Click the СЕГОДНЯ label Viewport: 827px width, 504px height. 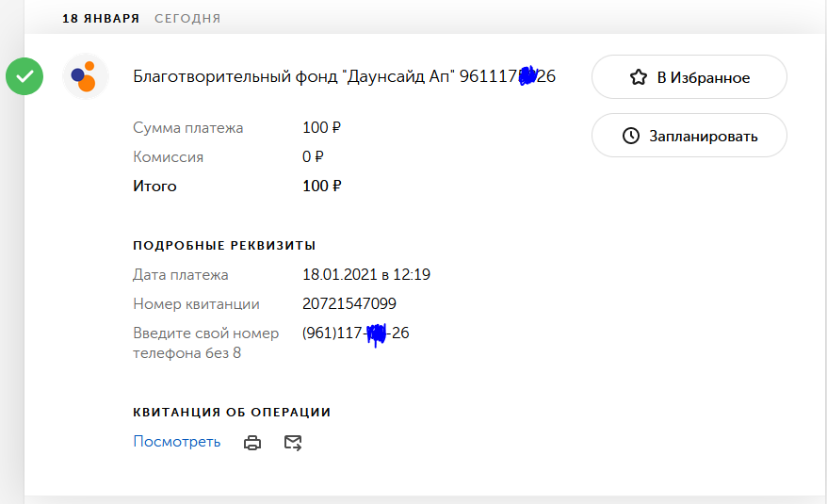coord(187,18)
